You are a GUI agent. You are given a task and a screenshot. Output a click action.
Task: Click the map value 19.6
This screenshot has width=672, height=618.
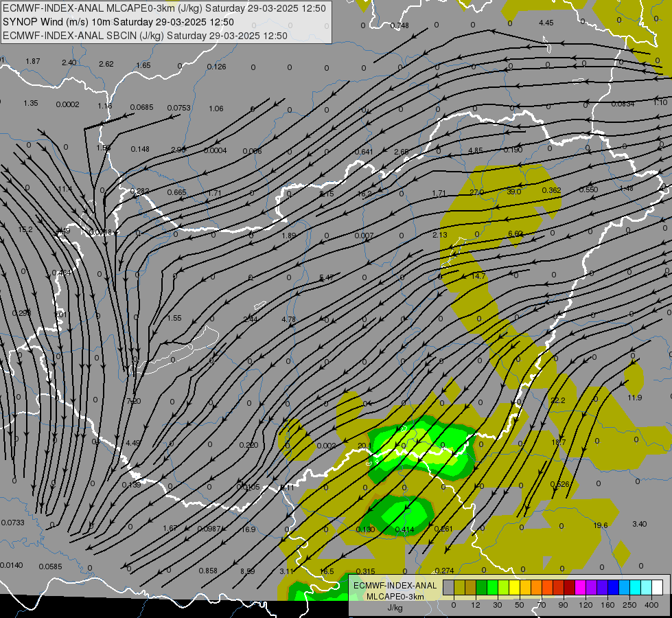click(601, 525)
